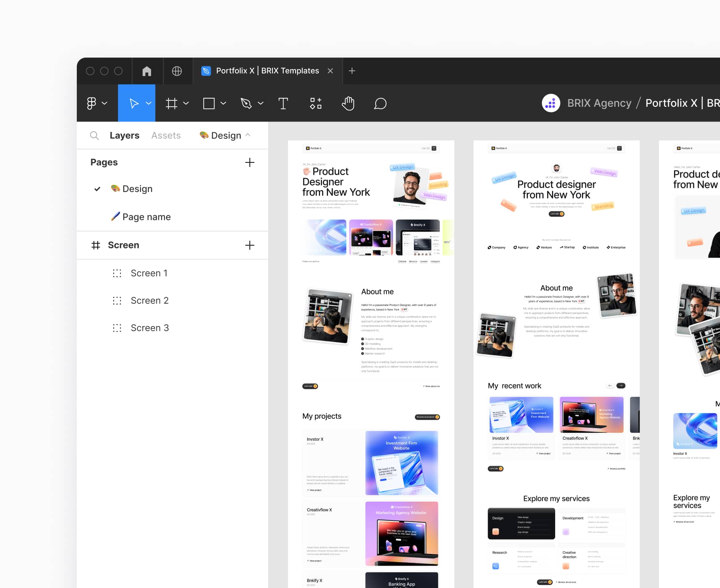
Task: Click the Development services card
Action: click(x=592, y=524)
